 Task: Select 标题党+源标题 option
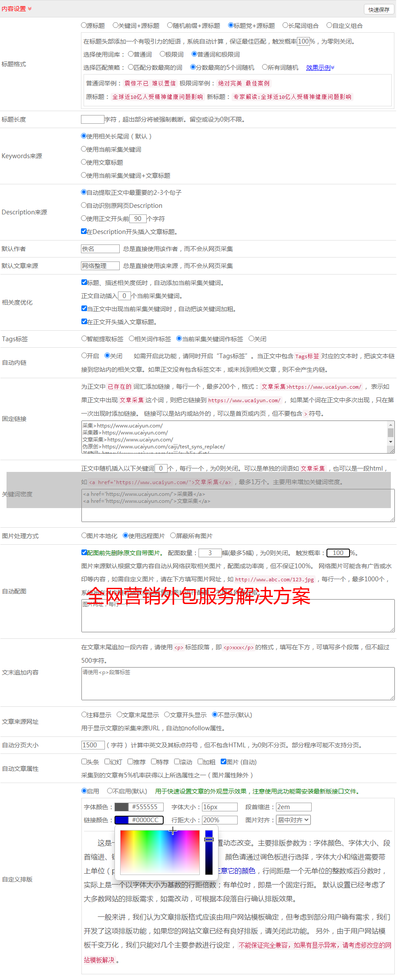(x=231, y=25)
